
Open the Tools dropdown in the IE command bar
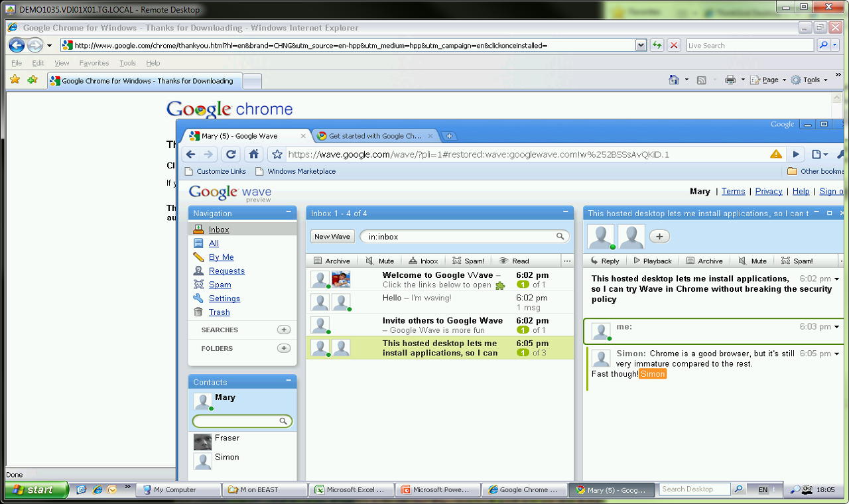pyautogui.click(x=809, y=80)
